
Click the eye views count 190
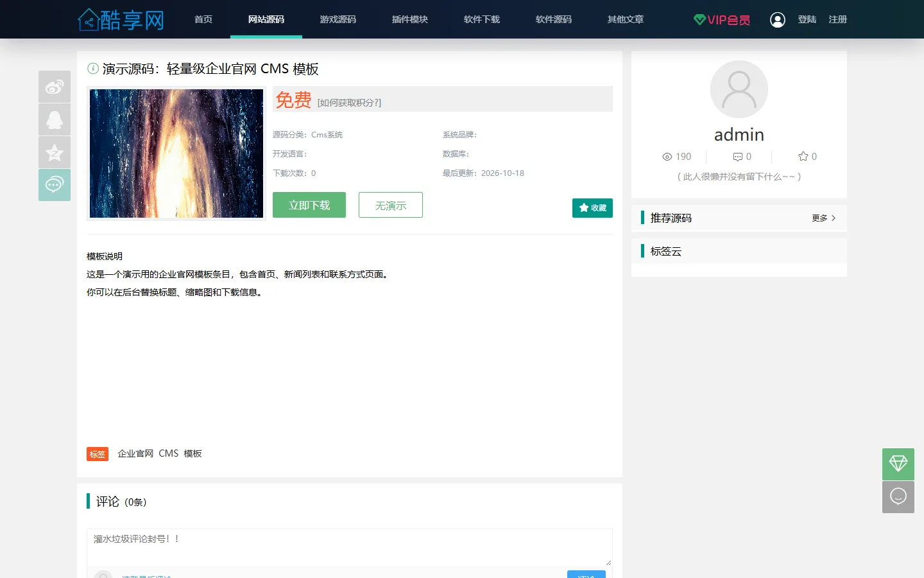point(677,157)
